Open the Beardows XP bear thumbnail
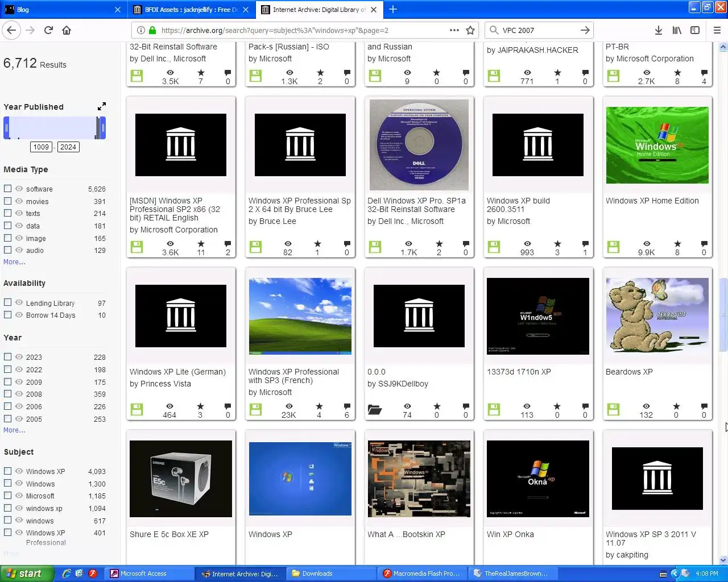The image size is (728, 582). pos(657,316)
